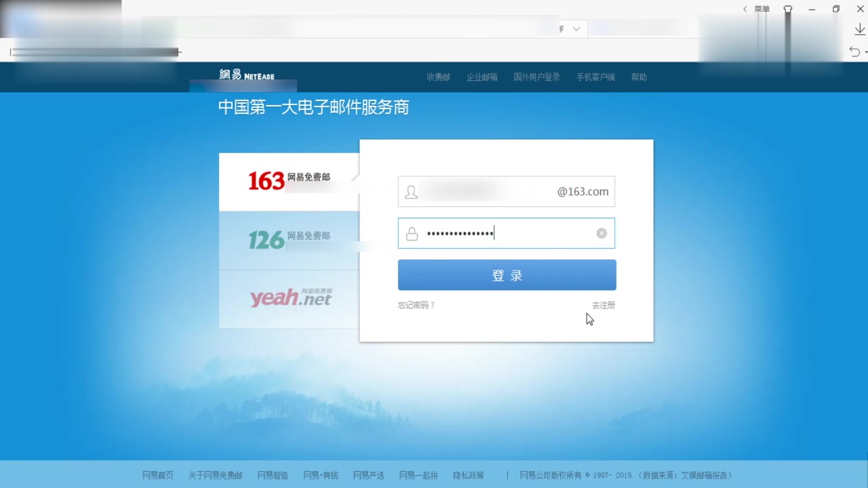This screenshot has width=868, height=488.
Task: Click the 帮助 navigation item
Action: (638, 77)
